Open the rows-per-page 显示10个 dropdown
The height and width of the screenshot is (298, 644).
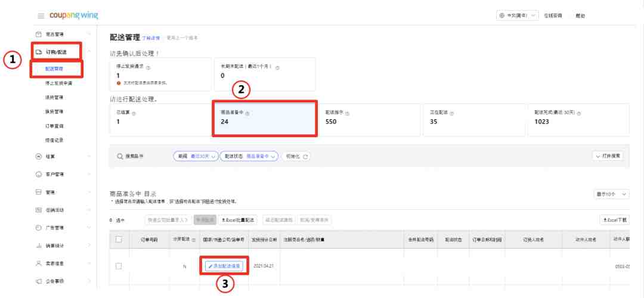click(x=611, y=194)
